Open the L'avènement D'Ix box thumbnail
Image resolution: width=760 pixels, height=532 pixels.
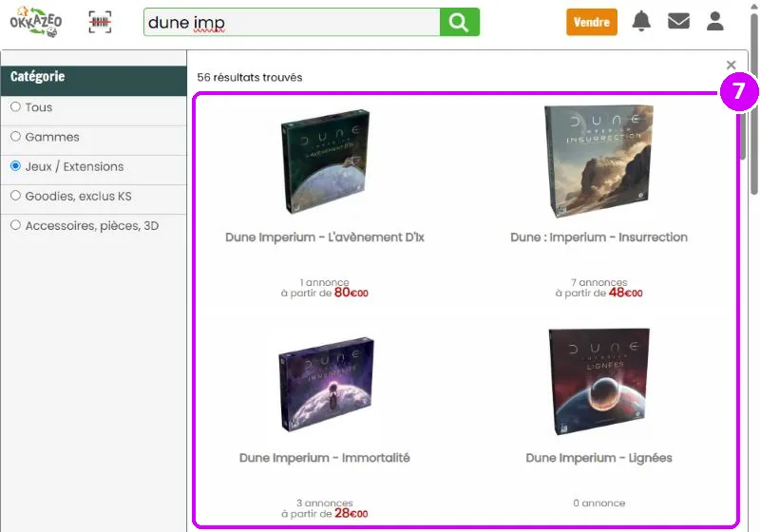(325, 161)
